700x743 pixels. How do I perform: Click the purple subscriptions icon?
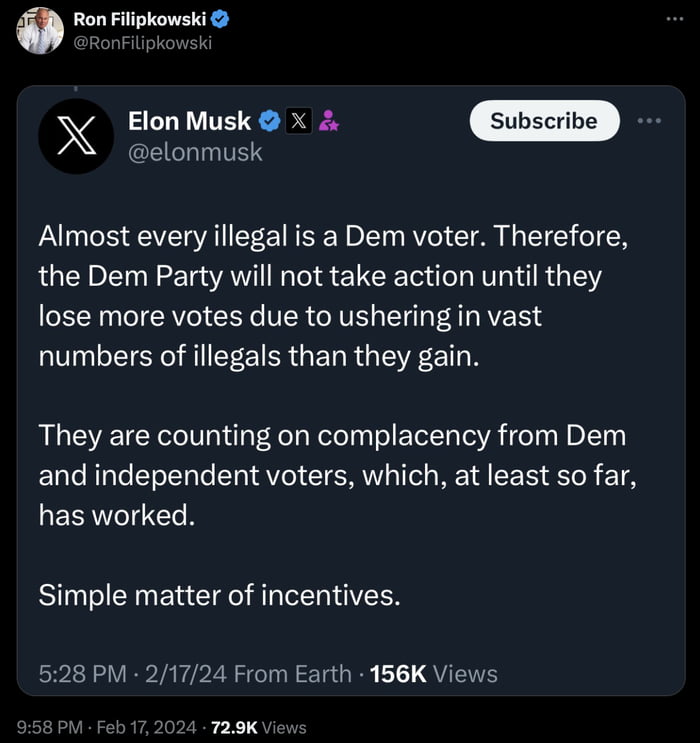[x=328, y=122]
